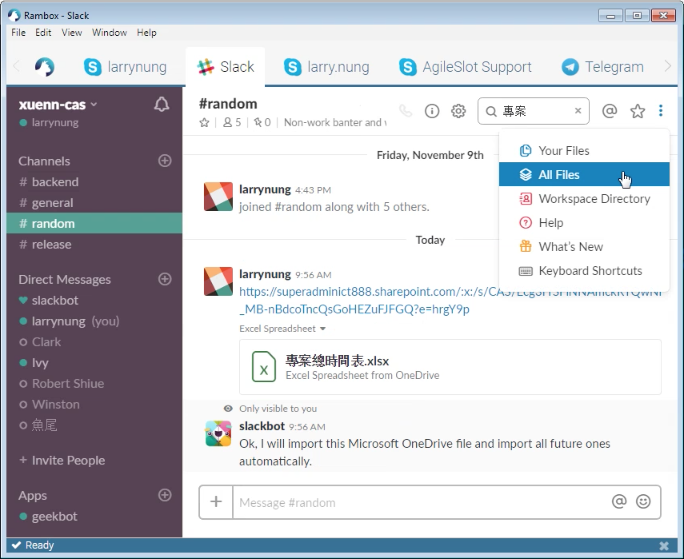Open the emoji picker smiley icon

(x=643, y=502)
